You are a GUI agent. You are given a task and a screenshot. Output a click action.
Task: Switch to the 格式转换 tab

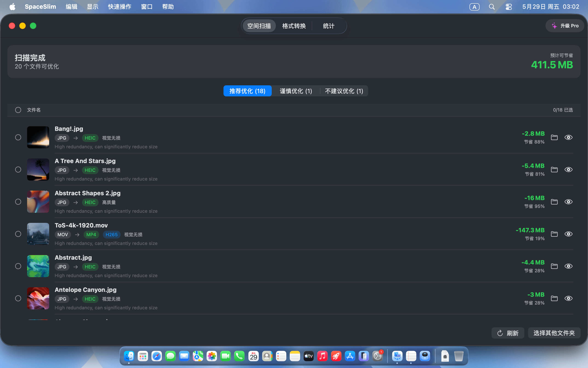(294, 26)
